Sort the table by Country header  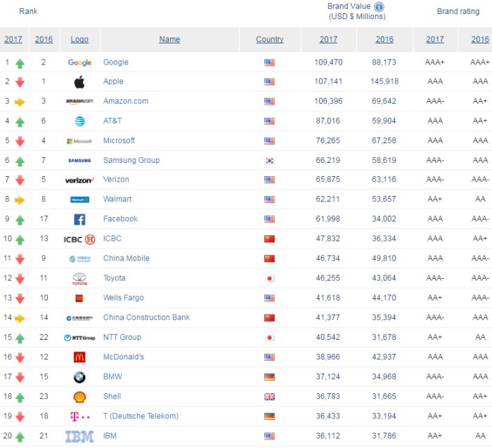270,40
